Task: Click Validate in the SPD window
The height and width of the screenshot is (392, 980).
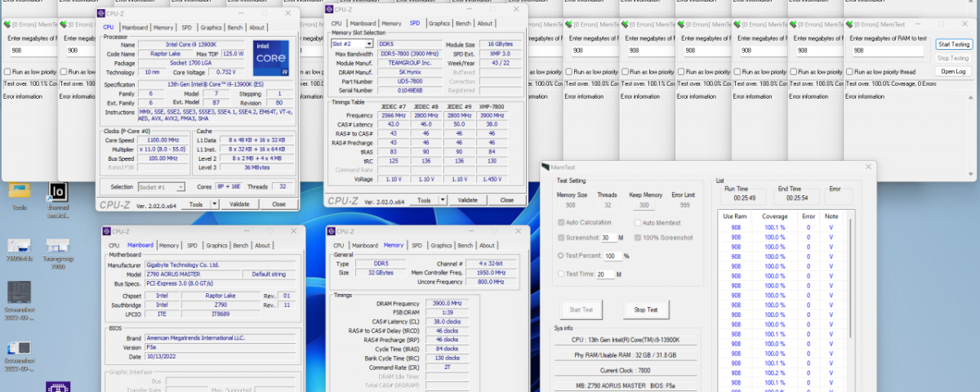Action: tap(467, 200)
